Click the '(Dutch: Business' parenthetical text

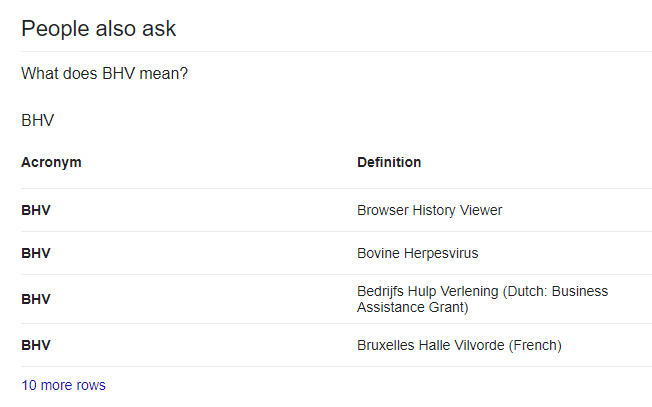coord(555,291)
